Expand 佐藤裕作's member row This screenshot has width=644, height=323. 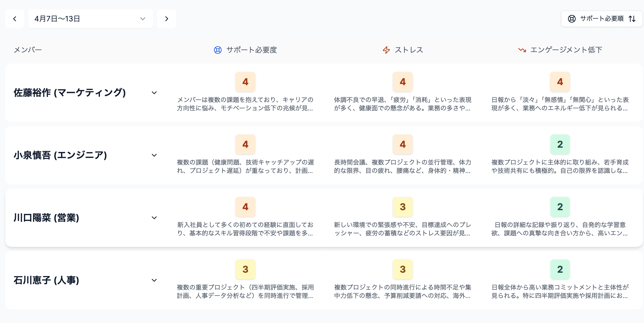coord(154,93)
